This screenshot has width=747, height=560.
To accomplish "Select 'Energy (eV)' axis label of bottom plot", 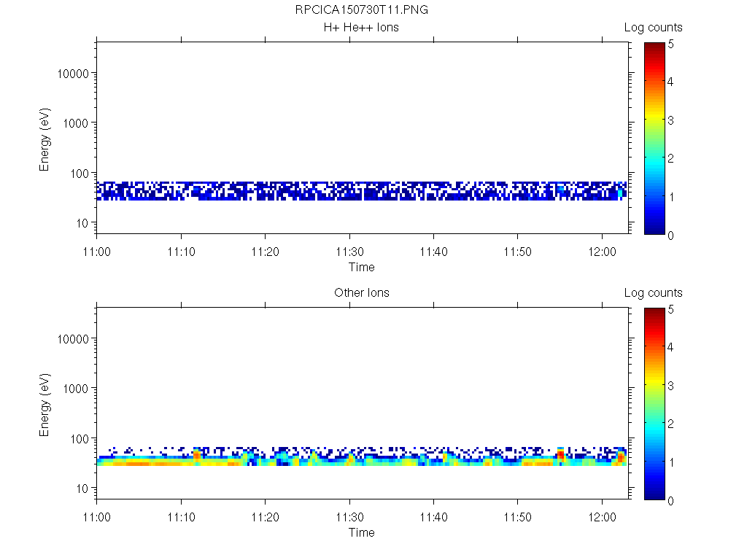I will point(44,405).
